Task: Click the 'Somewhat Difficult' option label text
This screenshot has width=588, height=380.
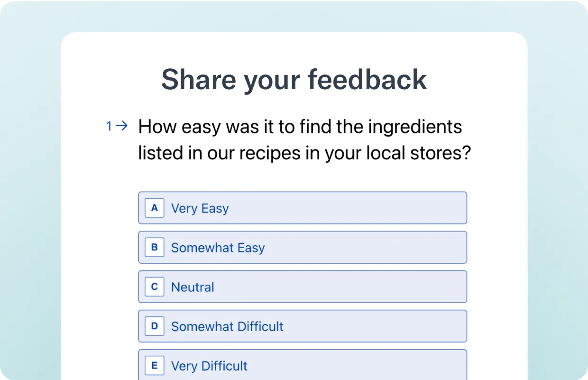Action: tap(227, 326)
